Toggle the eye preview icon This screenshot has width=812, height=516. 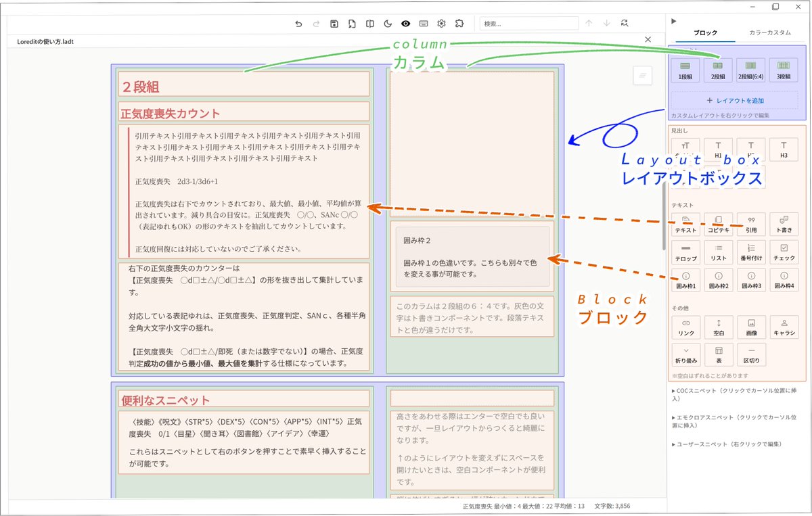tap(405, 24)
